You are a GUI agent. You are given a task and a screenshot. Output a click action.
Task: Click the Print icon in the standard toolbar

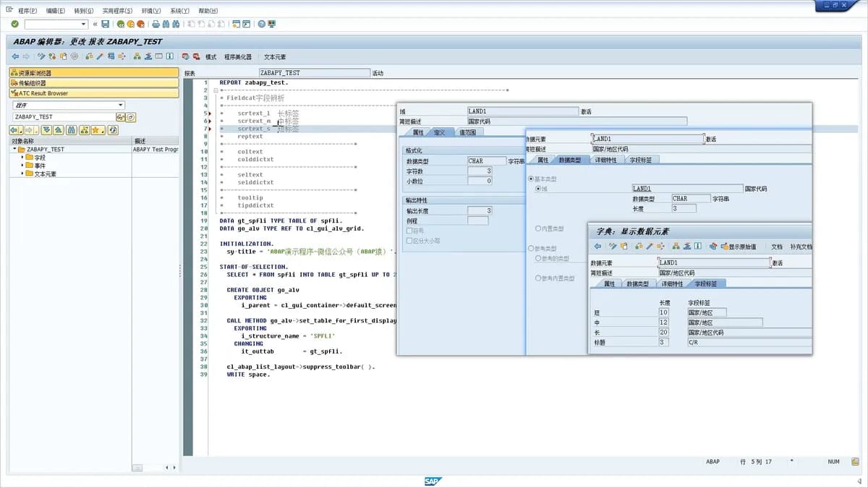(x=156, y=24)
